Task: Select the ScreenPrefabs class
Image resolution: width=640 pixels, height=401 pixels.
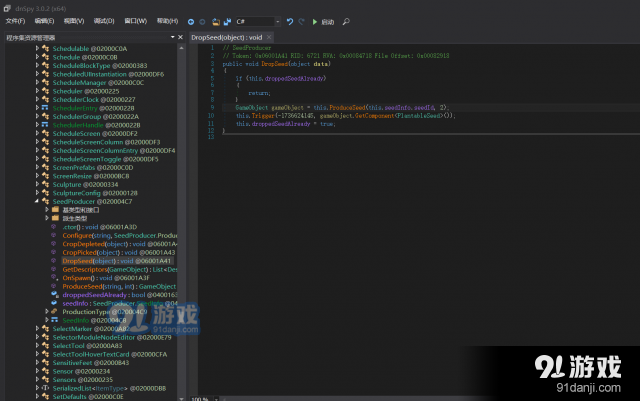Action: pos(93,167)
